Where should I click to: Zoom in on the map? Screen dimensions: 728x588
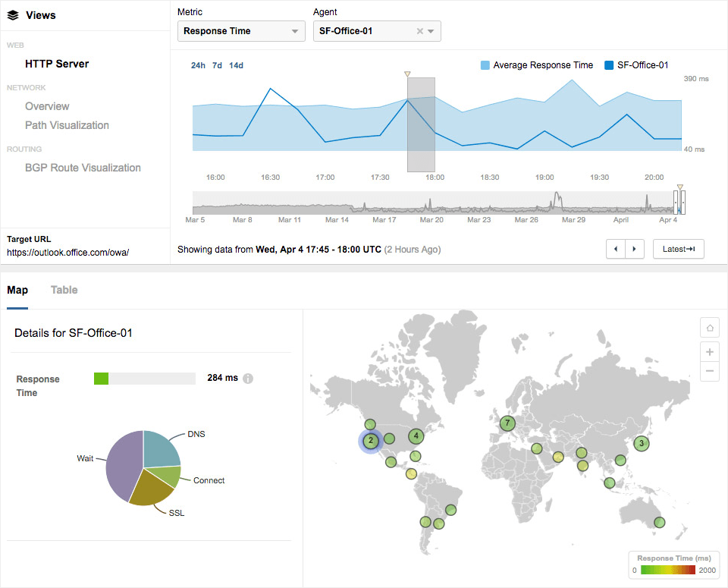tap(710, 352)
